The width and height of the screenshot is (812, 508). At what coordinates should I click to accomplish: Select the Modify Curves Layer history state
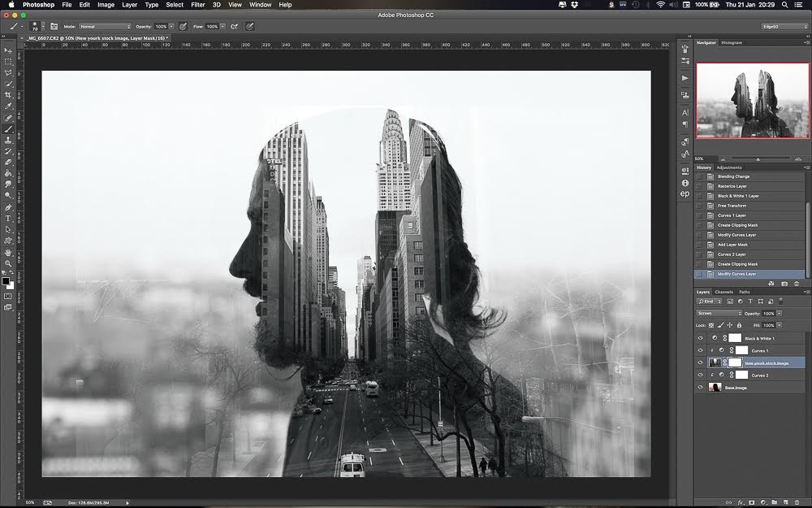pyautogui.click(x=739, y=274)
